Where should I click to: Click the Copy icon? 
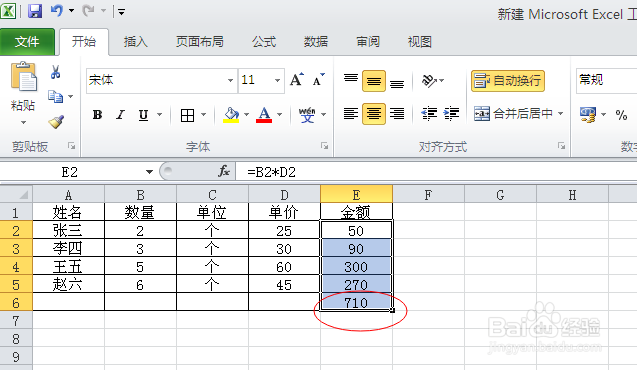pyautogui.click(x=55, y=97)
